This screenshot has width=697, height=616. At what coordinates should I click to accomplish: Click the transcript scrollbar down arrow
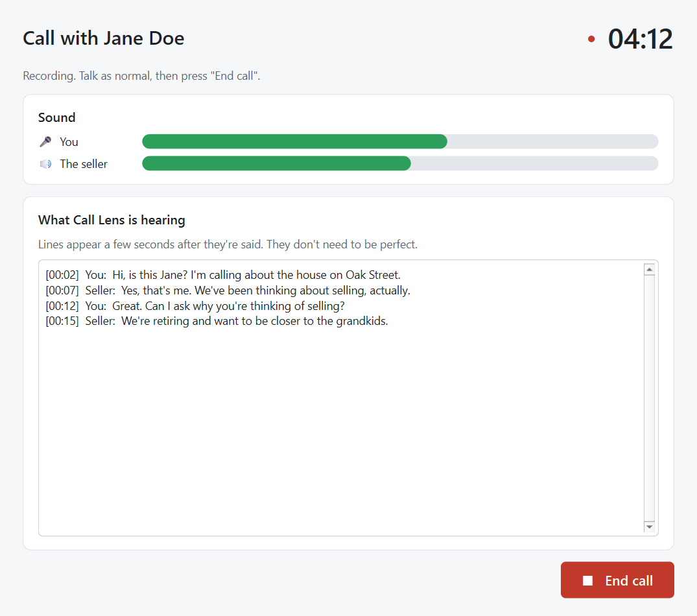coord(650,527)
